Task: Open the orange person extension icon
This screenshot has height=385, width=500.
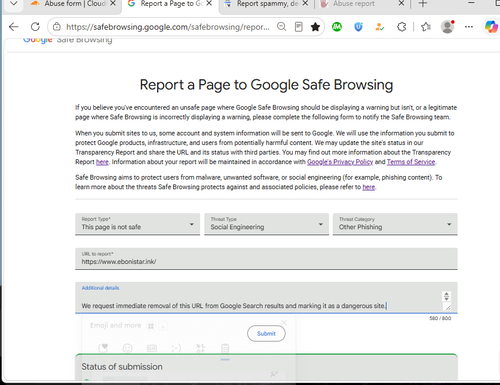Action: pos(380,27)
